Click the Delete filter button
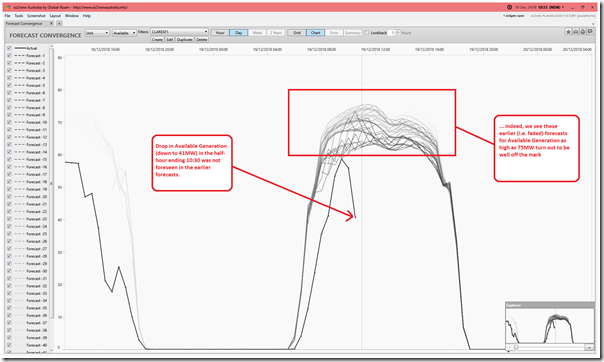Screen dimensions: 604x362 click(201, 40)
